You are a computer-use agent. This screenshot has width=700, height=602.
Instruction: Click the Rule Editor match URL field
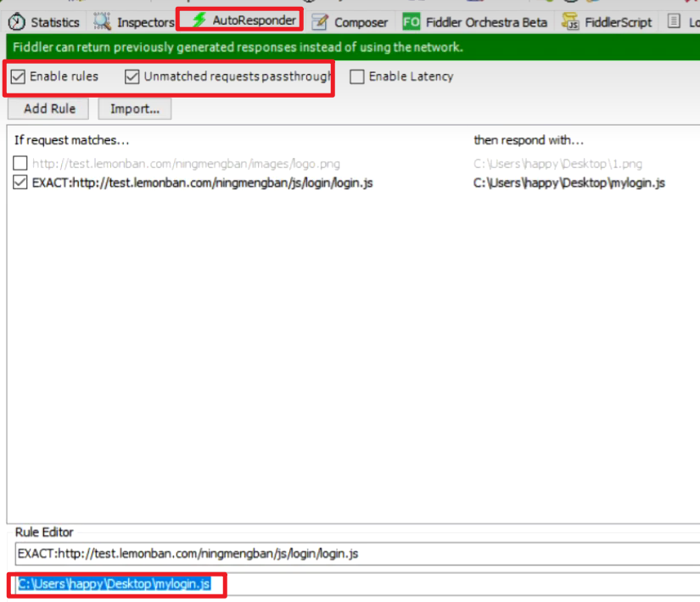[x=357, y=554]
